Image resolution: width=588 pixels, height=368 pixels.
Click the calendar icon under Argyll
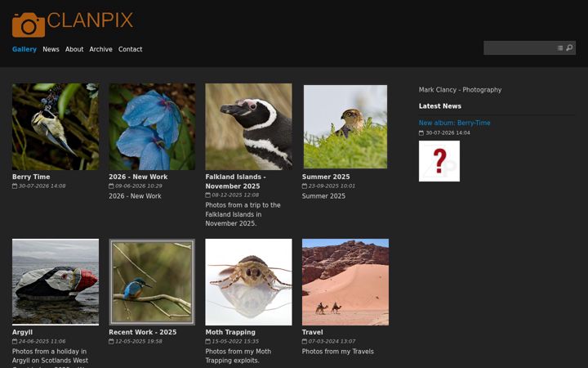(x=15, y=341)
